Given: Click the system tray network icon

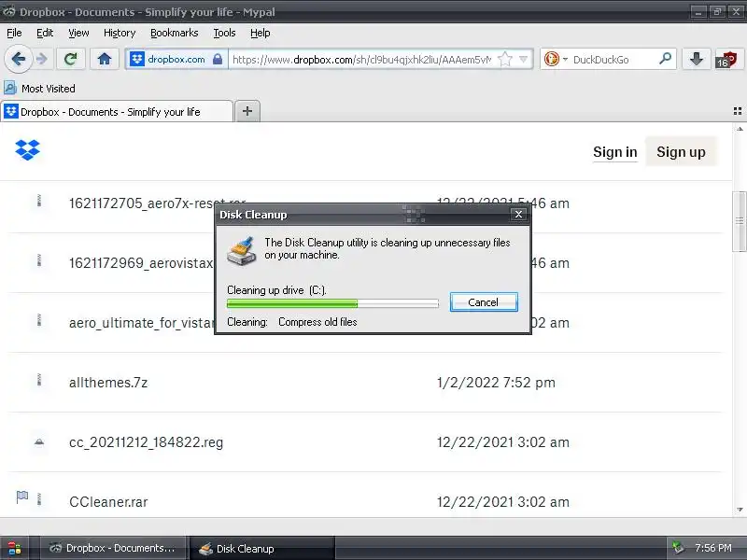Looking at the screenshot, I should coord(678,548).
